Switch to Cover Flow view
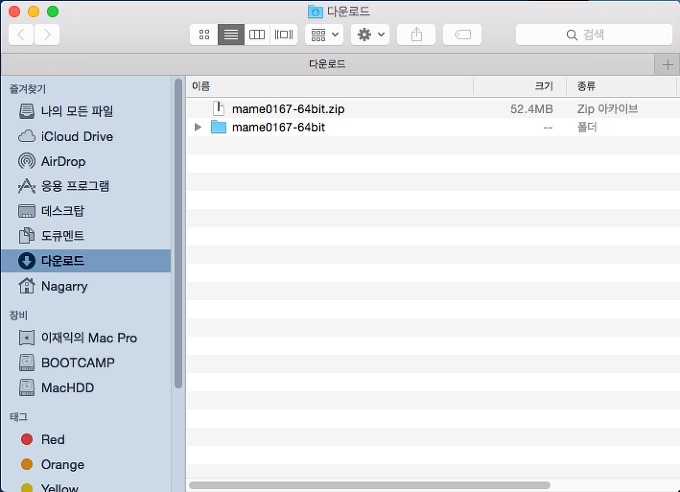This screenshot has height=492, width=680. pos(284,34)
